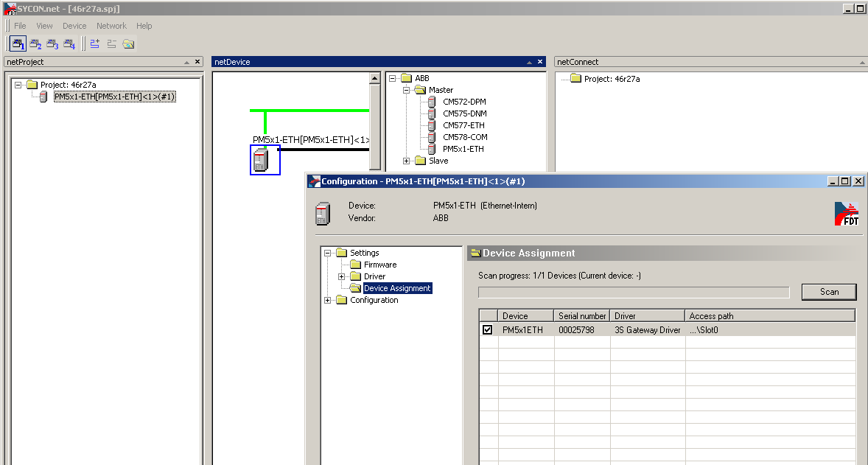The width and height of the screenshot is (868, 465).
Task: Open the File menu
Action: tap(20, 26)
